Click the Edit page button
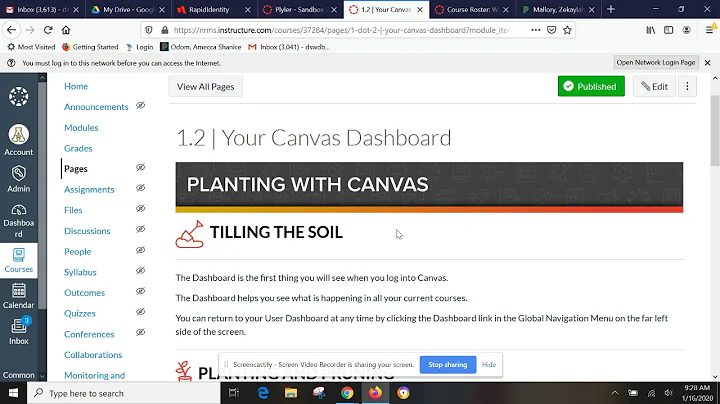 [654, 86]
